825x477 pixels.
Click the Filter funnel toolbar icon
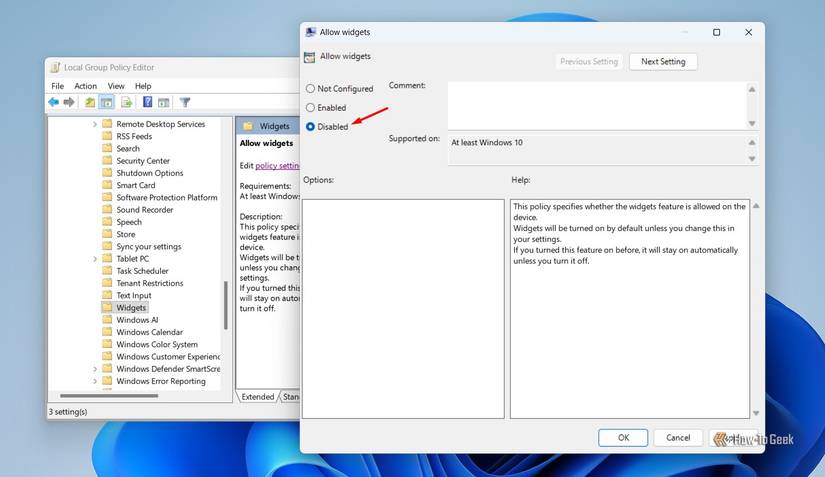(185, 102)
